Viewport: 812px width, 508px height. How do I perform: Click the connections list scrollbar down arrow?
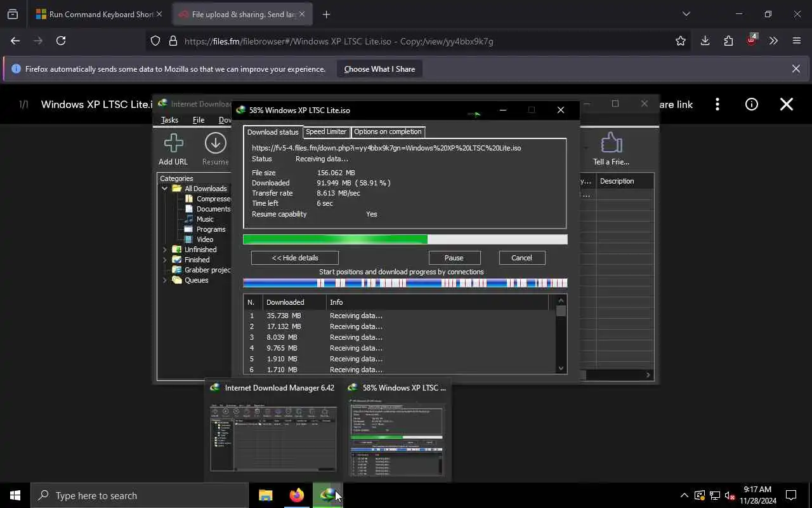tap(561, 368)
